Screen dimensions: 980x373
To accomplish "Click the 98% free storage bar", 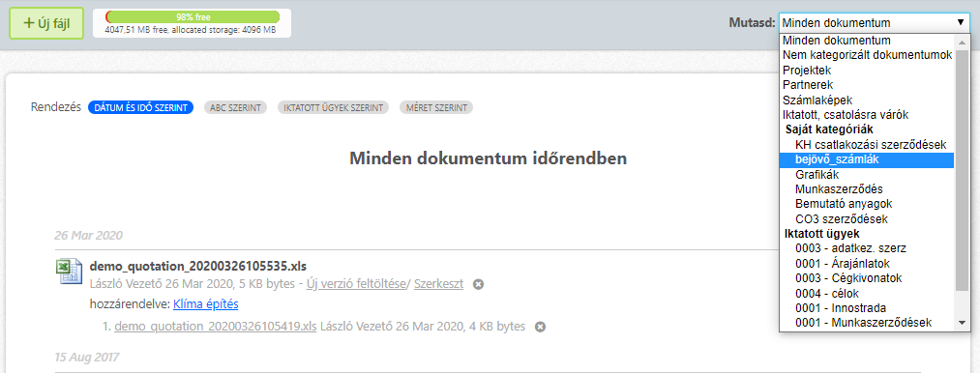I will point(192,16).
